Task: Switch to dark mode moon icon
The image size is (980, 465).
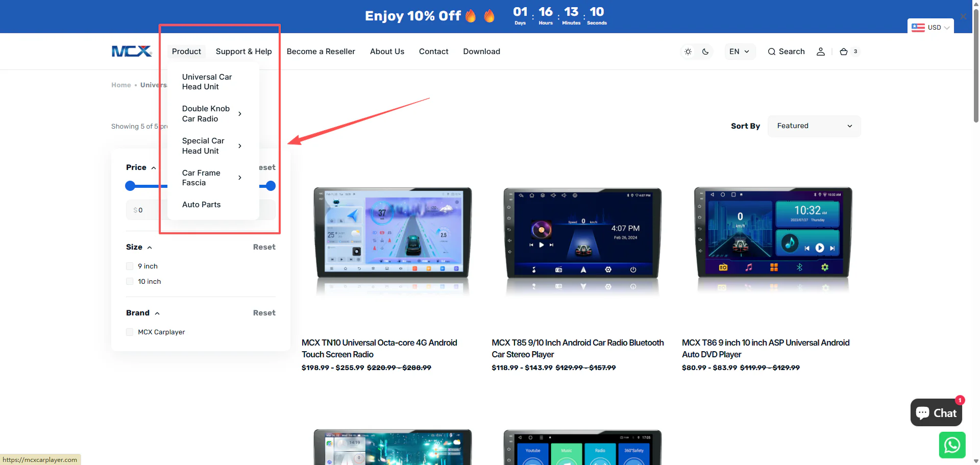Action: (x=705, y=52)
